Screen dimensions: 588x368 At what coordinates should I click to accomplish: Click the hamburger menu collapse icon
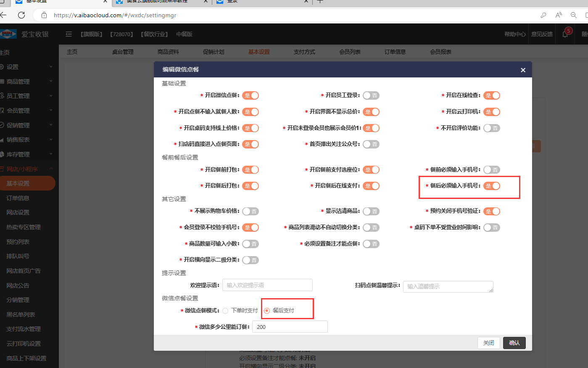69,34
